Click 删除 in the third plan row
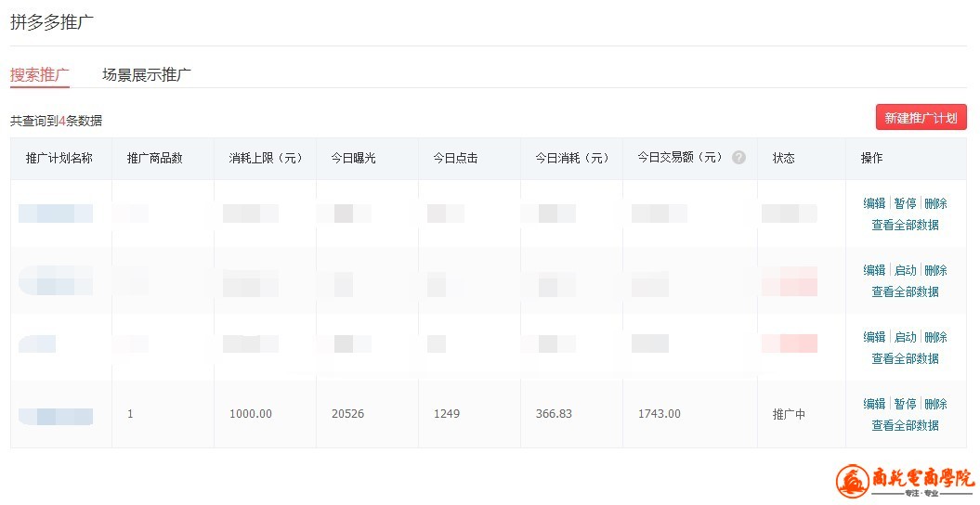Viewport: 980px width, 505px height. coord(935,337)
